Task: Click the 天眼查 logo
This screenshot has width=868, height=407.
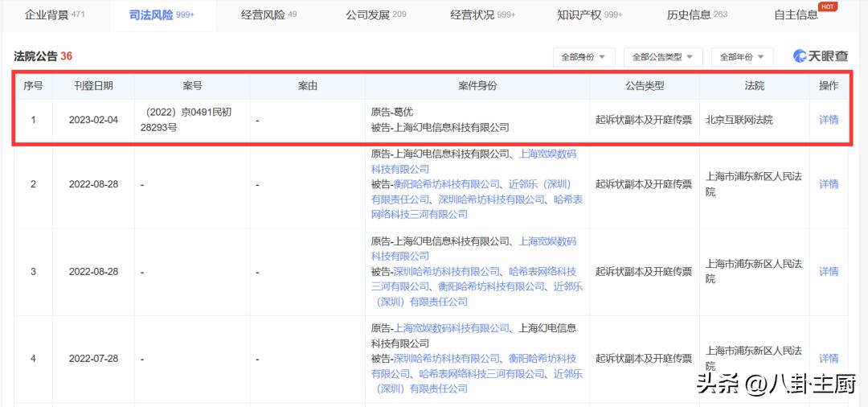Action: click(821, 56)
